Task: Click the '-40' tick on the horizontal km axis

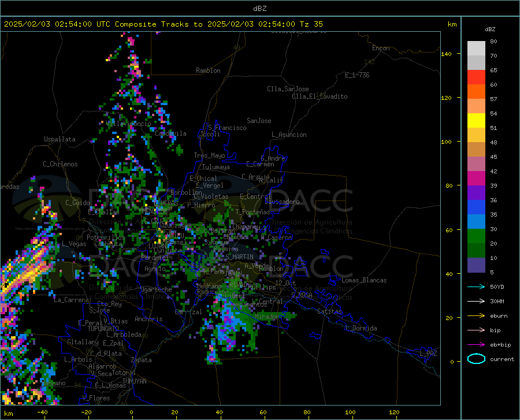Action: (42, 412)
